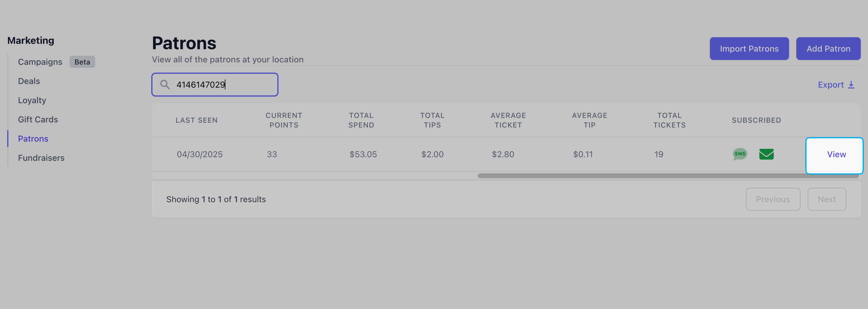The width and height of the screenshot is (868, 309).
Task: Click the Last Seen column header
Action: [x=197, y=120]
